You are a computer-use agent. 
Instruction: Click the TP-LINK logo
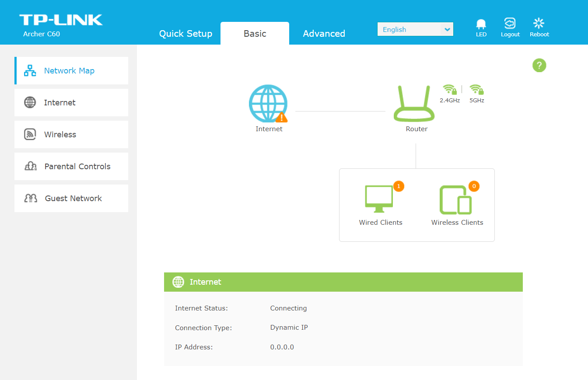pos(61,20)
